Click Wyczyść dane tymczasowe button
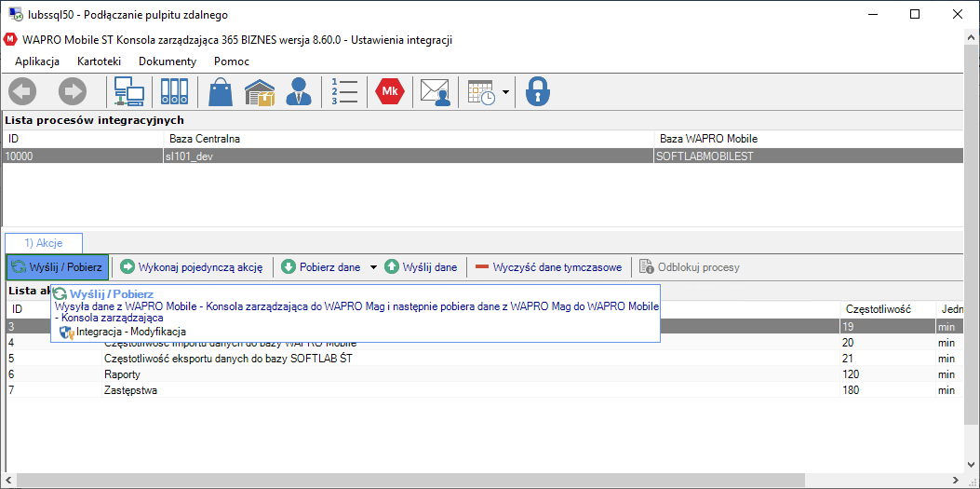This screenshot has width=980, height=489. tap(549, 267)
